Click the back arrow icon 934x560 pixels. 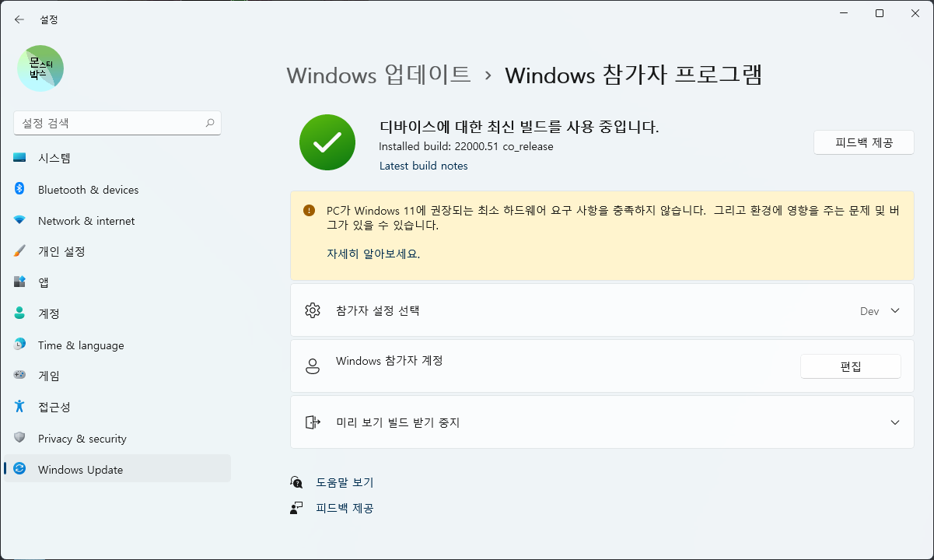pyautogui.click(x=19, y=19)
